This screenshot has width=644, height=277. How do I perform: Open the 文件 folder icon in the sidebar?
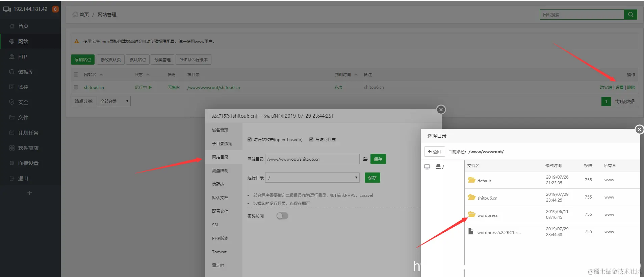point(12,117)
